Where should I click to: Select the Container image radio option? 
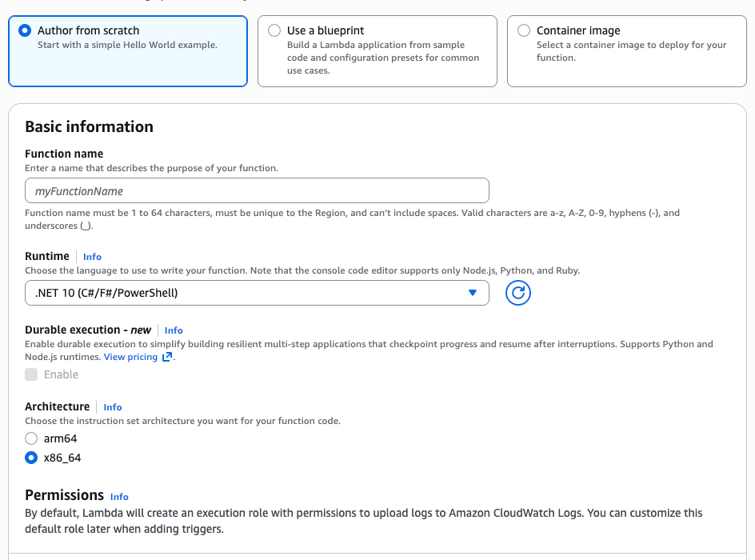[524, 30]
